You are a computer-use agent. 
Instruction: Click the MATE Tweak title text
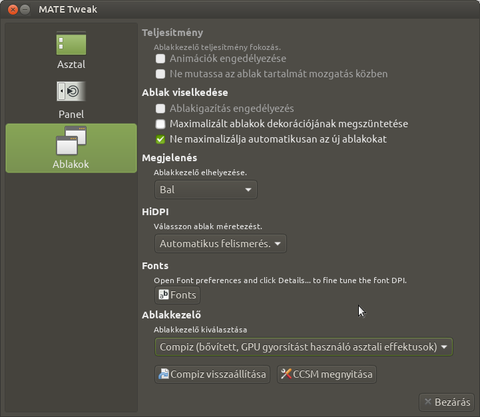pos(68,10)
